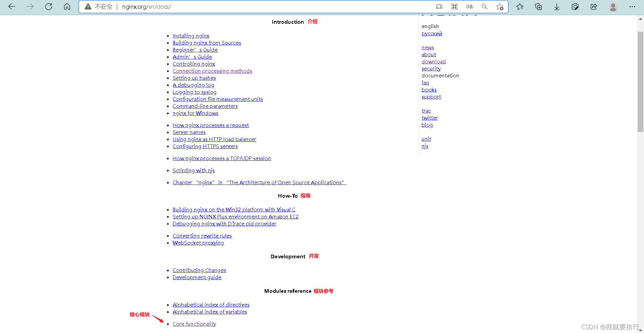Open immersive reader icon in address bar
644x333 pixels.
coord(439,7)
